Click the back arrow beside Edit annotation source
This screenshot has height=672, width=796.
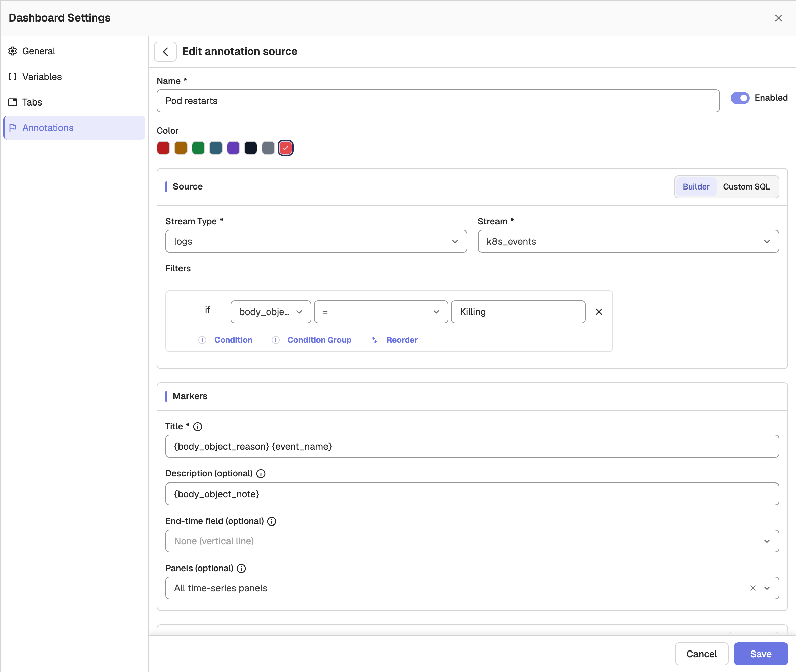165,51
